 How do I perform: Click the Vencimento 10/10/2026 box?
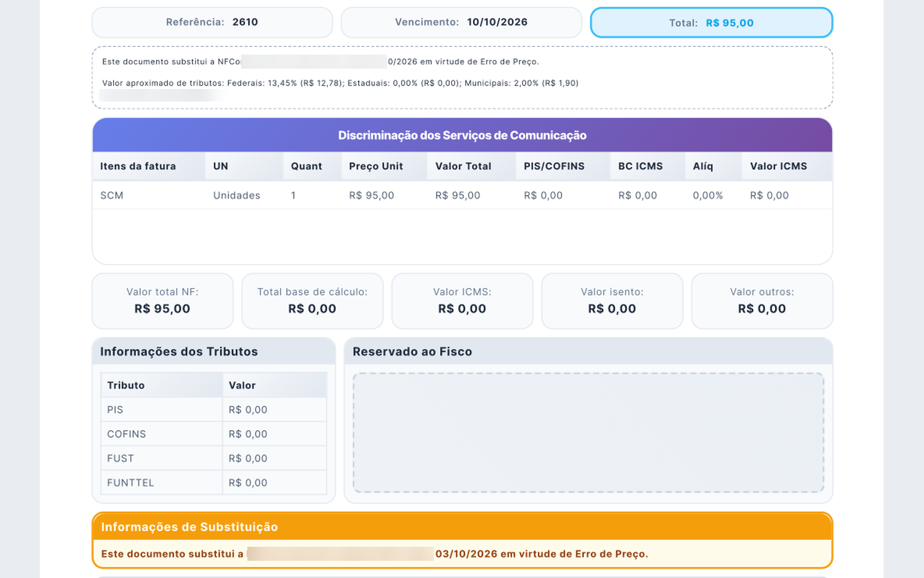(x=461, y=22)
